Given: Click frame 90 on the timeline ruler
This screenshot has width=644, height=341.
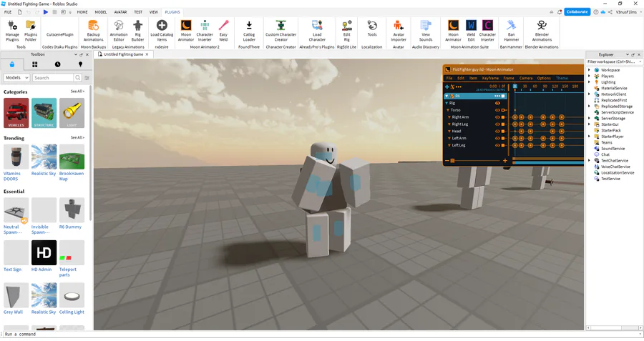Looking at the screenshot, I should [545, 87].
